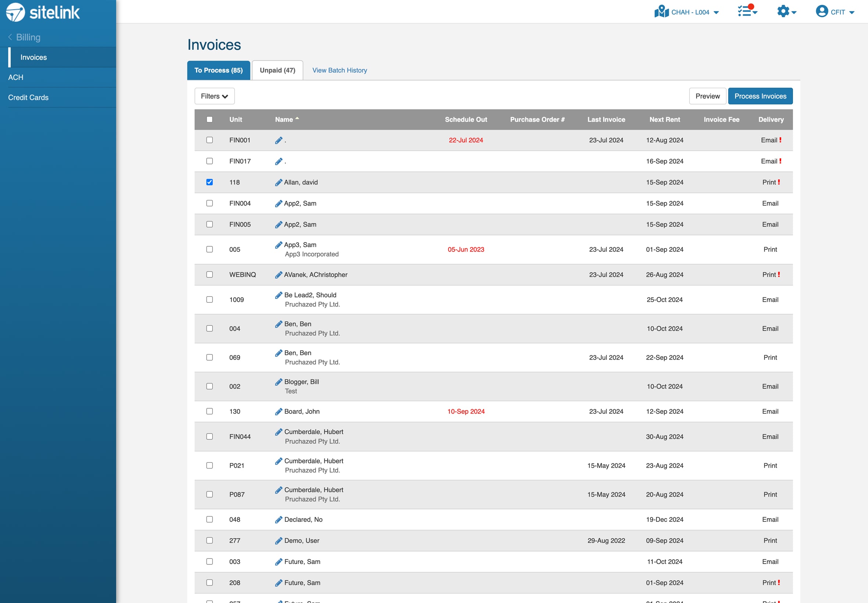
Task: Select the checkbox for unit WEBINQ
Action: 209,275
